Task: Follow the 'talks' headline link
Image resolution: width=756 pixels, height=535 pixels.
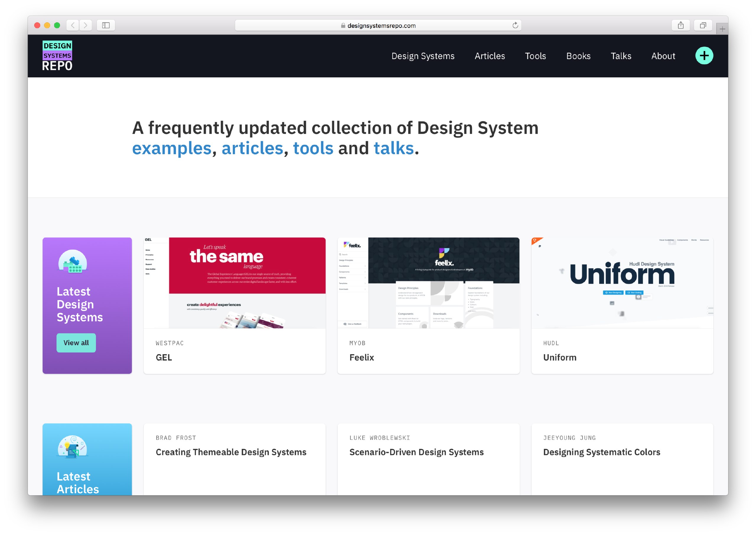Action: (x=393, y=148)
